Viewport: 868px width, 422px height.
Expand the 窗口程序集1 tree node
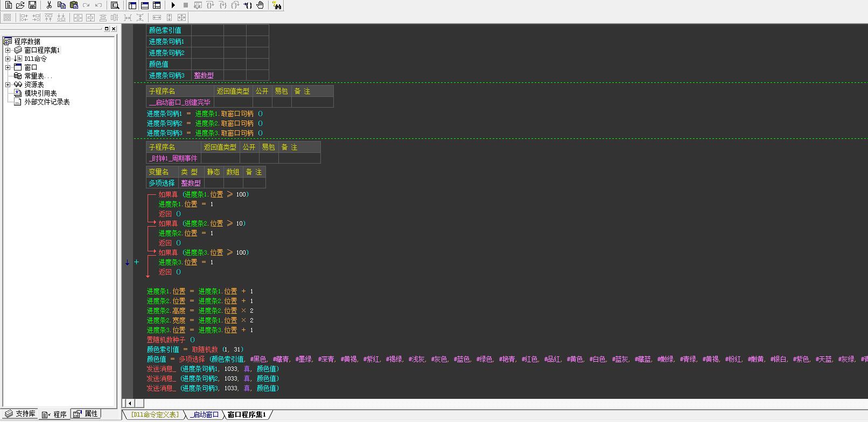[8, 50]
